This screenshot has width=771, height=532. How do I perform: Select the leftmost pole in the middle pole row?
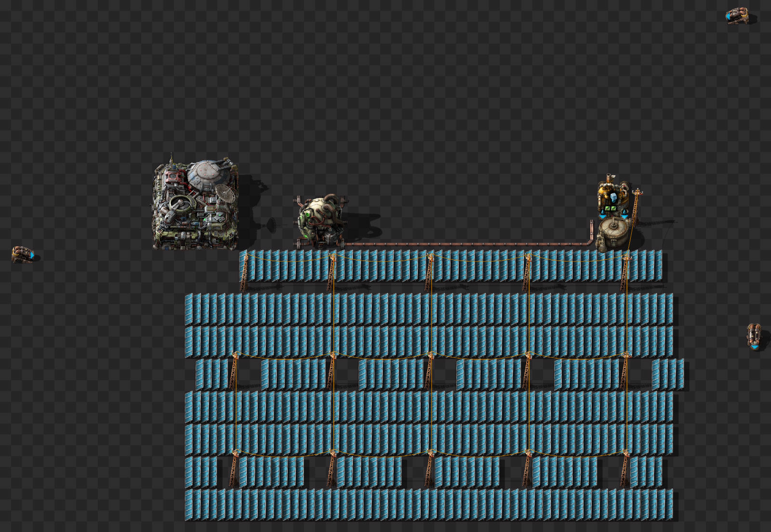pyautogui.click(x=234, y=371)
